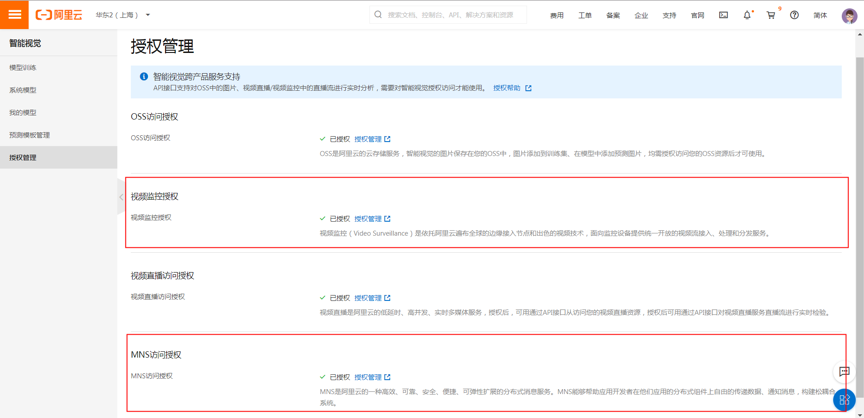The width and height of the screenshot is (864, 418).
Task: Open the floating chat message icon
Action: 844,372
